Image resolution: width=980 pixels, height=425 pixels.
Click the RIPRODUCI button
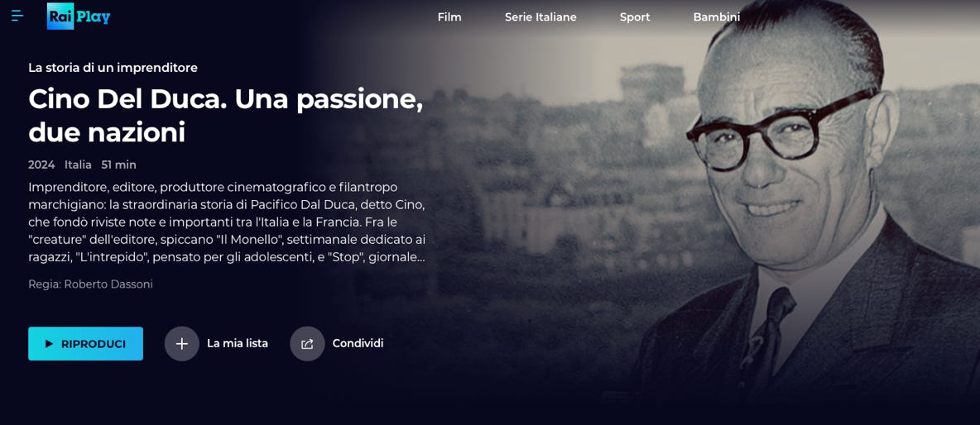[x=85, y=344]
